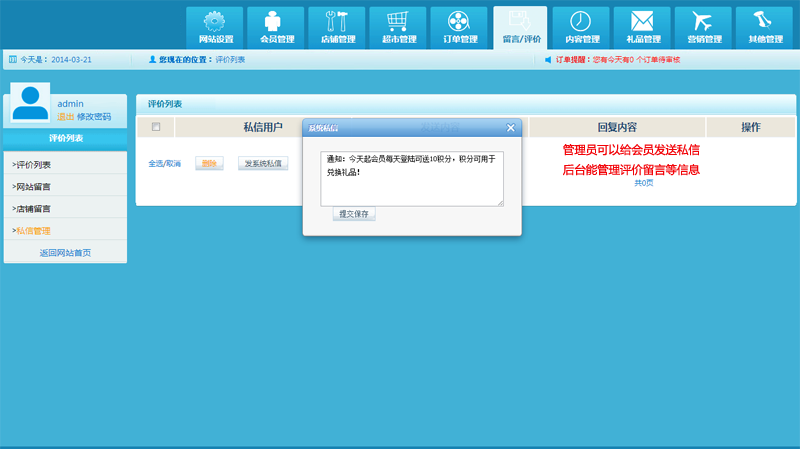Close the 系统私信 dialog
The image size is (800, 449).
pos(510,128)
